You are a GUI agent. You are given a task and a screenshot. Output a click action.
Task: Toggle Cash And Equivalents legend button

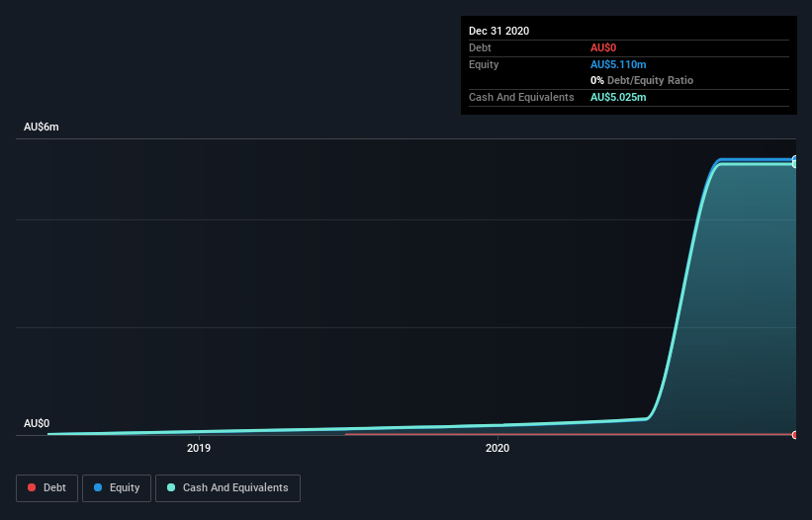(227, 488)
